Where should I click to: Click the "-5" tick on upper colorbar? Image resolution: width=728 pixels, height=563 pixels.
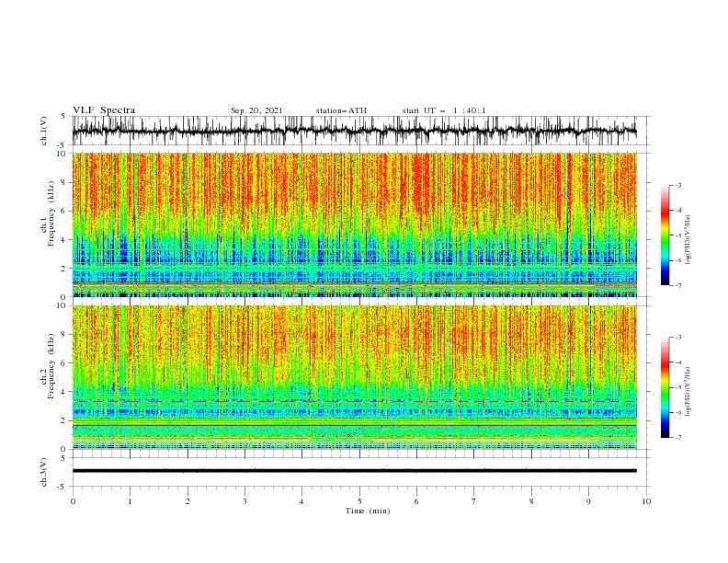coord(677,236)
